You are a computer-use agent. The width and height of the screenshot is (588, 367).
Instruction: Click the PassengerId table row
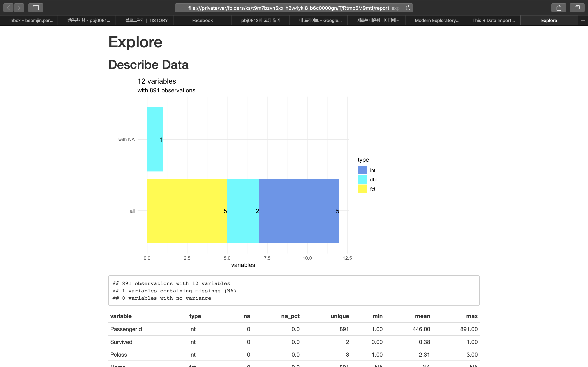pyautogui.click(x=126, y=329)
